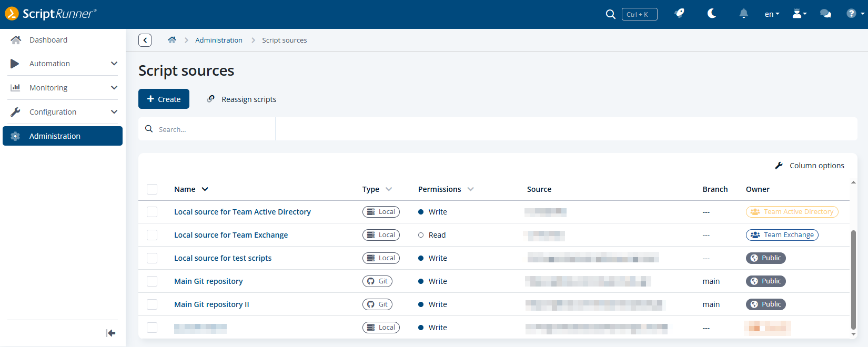
Task: Open the notifications bell
Action: click(743, 14)
